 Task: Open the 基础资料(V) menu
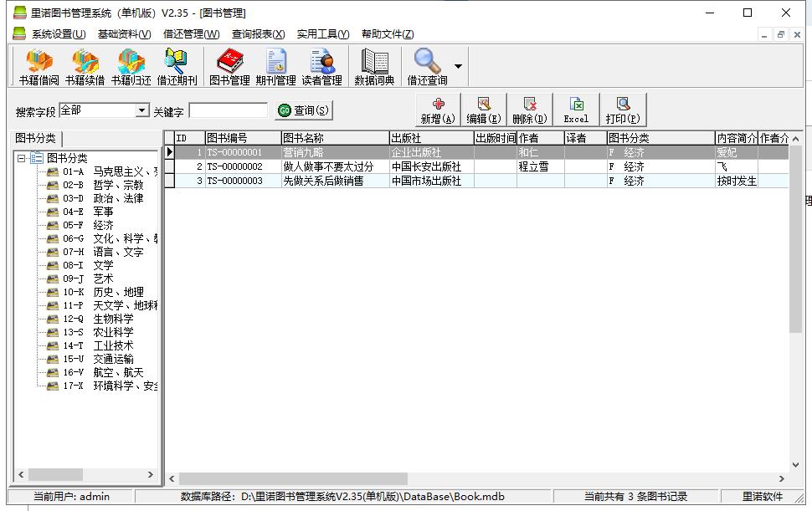(x=124, y=34)
